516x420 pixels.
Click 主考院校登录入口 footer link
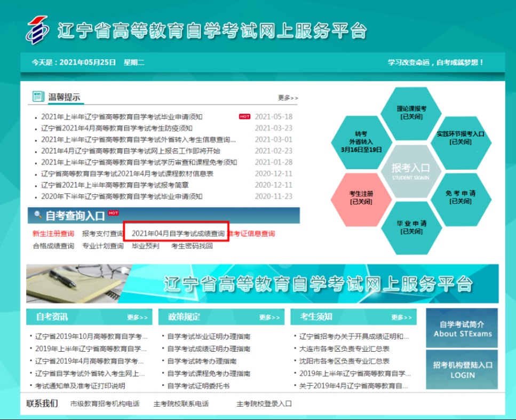click(264, 404)
